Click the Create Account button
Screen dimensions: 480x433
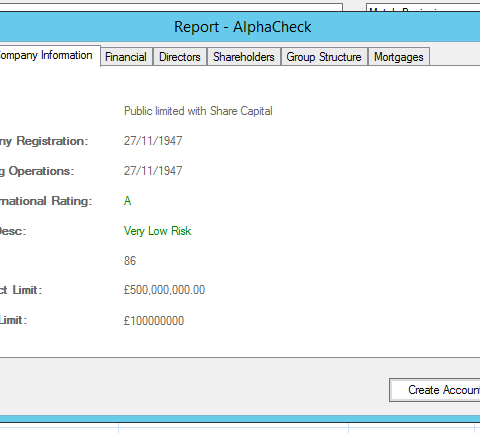435,390
